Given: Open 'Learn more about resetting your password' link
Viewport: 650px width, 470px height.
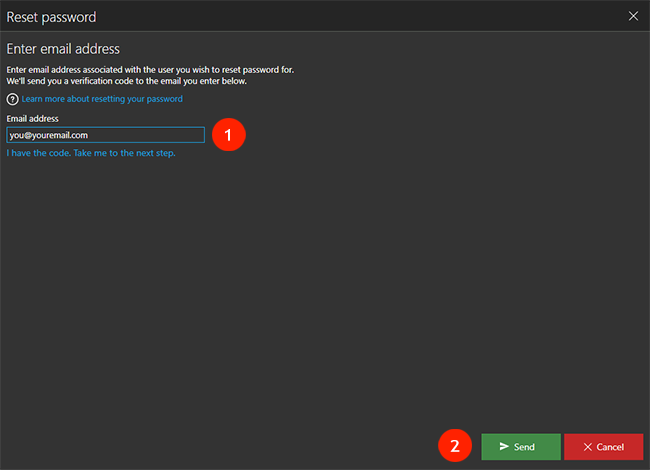Looking at the screenshot, I should tap(102, 99).
